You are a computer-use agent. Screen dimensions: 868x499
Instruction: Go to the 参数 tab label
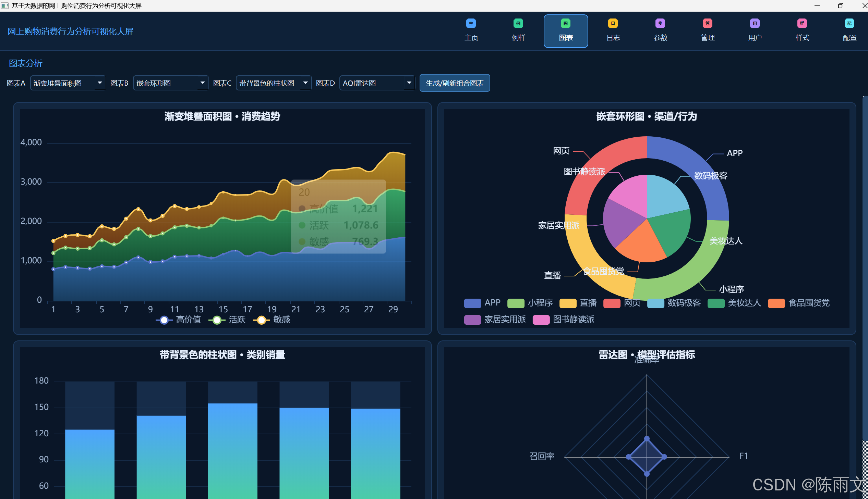tap(661, 38)
